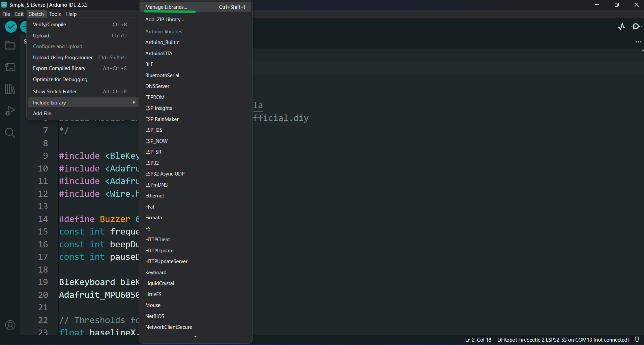Include the Mouse library

pyautogui.click(x=196, y=305)
